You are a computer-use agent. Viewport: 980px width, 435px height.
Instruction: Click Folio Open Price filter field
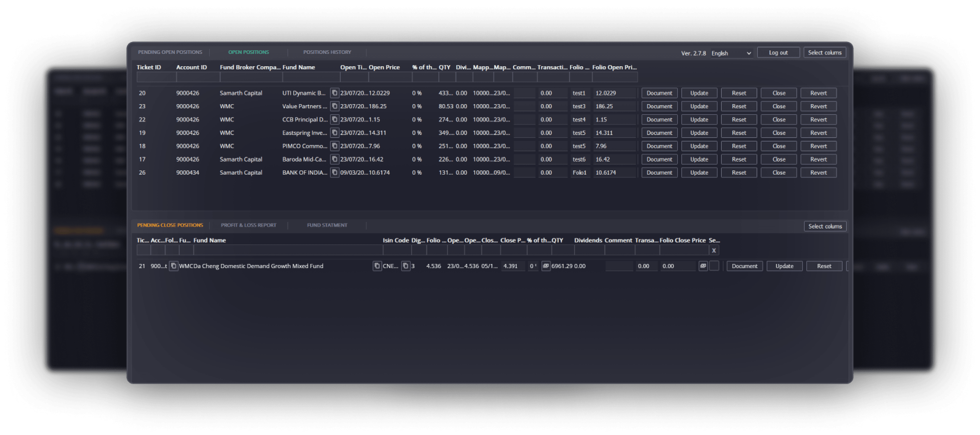[x=615, y=77]
